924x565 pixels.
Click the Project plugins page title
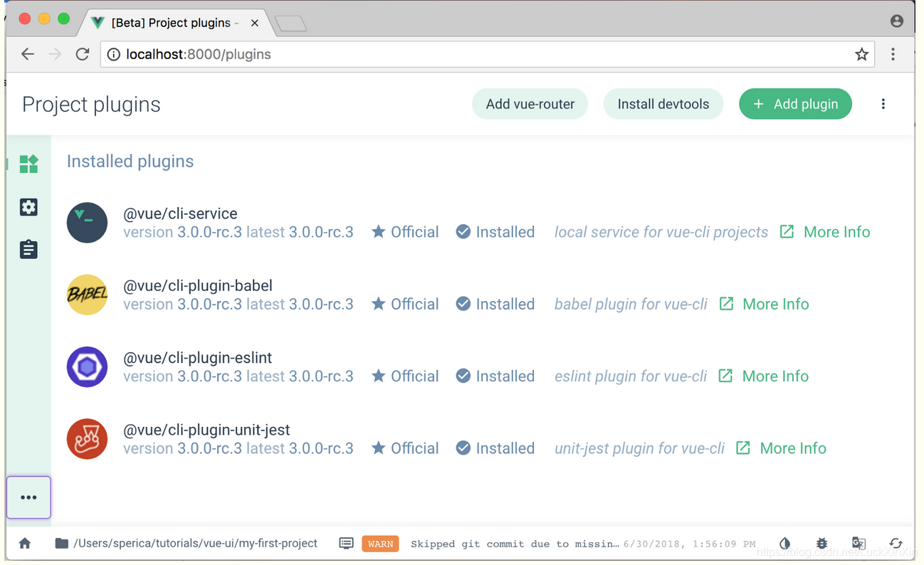pyautogui.click(x=91, y=105)
